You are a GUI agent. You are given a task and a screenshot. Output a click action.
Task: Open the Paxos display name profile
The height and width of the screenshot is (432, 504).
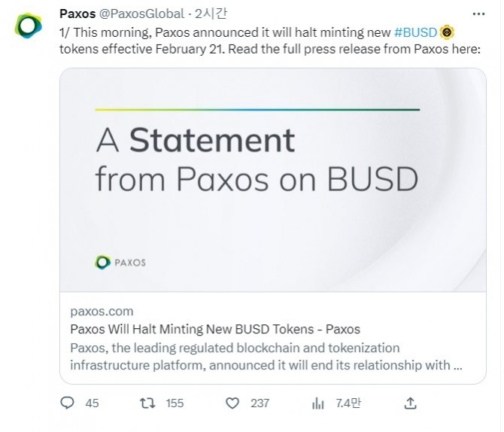click(x=76, y=13)
